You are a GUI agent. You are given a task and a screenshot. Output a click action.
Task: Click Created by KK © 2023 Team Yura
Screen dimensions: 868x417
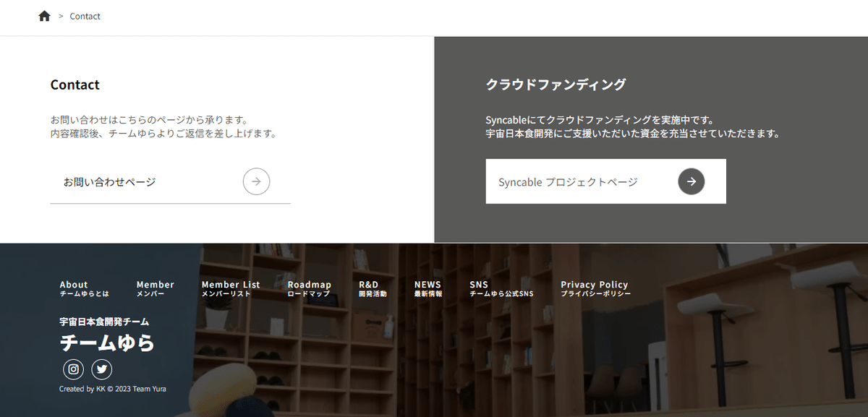pos(113,389)
